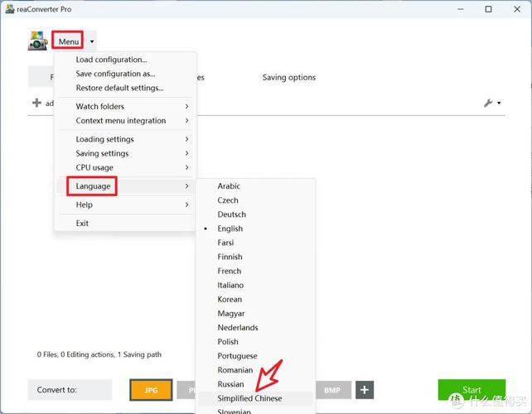Select English language option
The width and height of the screenshot is (532, 414).
255,229
